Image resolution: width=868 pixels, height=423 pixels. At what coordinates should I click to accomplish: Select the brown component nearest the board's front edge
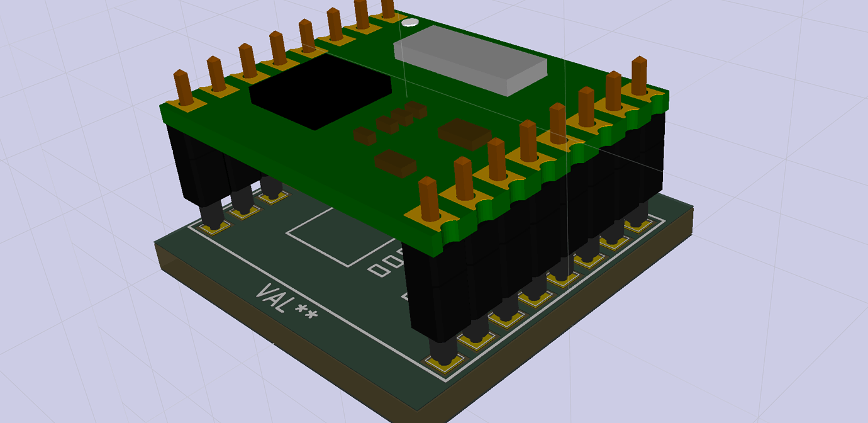(x=395, y=162)
